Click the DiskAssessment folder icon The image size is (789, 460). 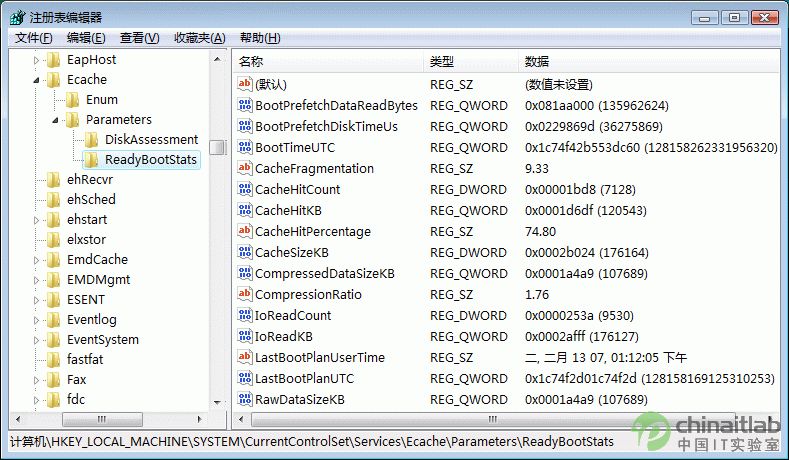click(x=91, y=140)
